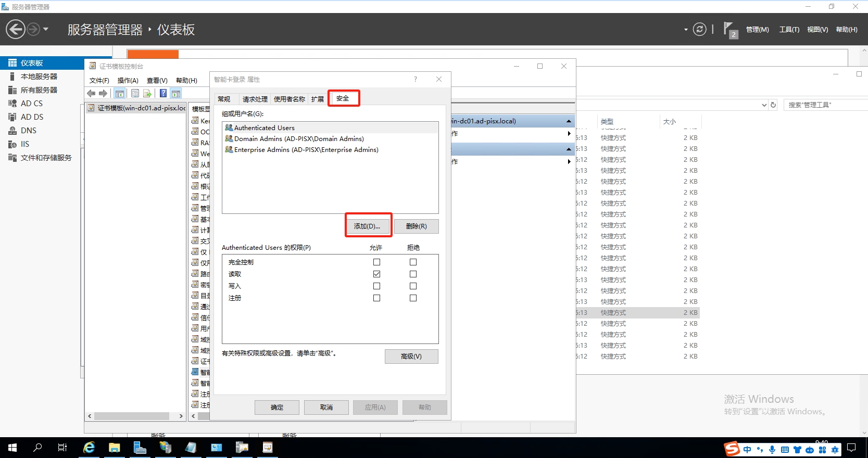Click the blue help icon in console toolbar

(163, 94)
